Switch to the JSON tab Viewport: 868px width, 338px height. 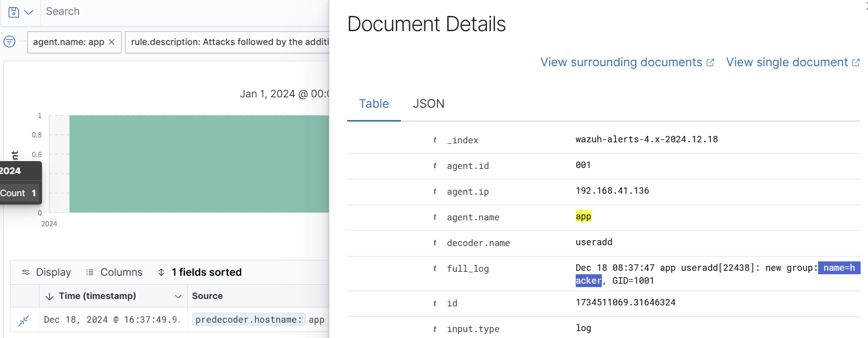(x=428, y=104)
